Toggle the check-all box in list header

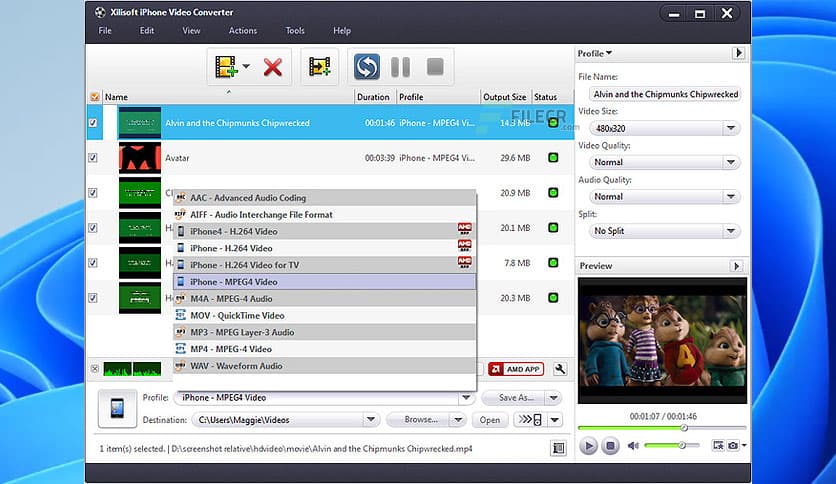pyautogui.click(x=94, y=97)
